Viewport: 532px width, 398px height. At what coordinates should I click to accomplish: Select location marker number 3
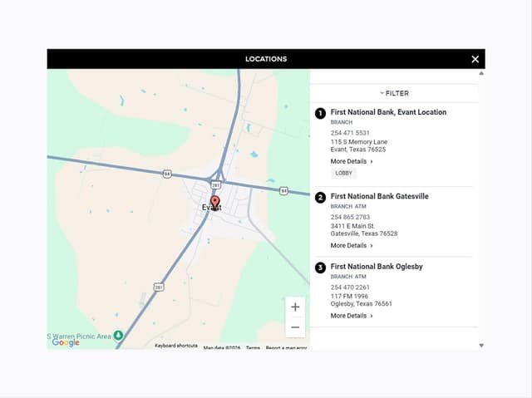320,268
